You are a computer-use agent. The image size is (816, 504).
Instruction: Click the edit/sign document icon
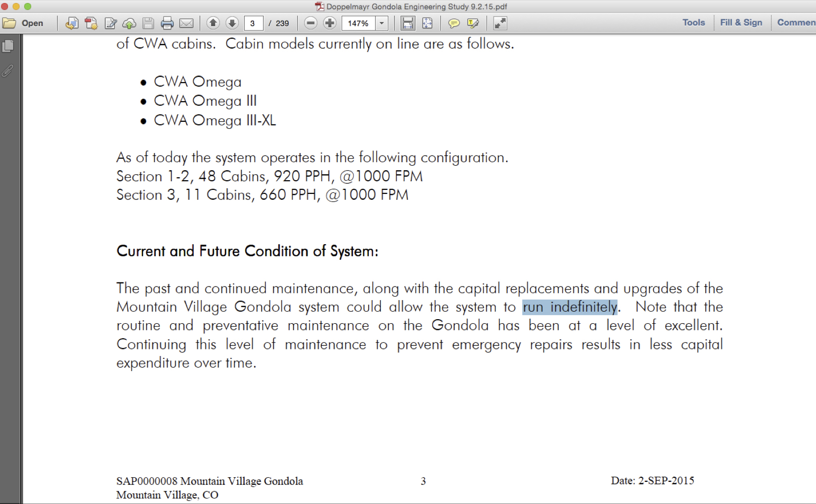pyautogui.click(x=110, y=23)
